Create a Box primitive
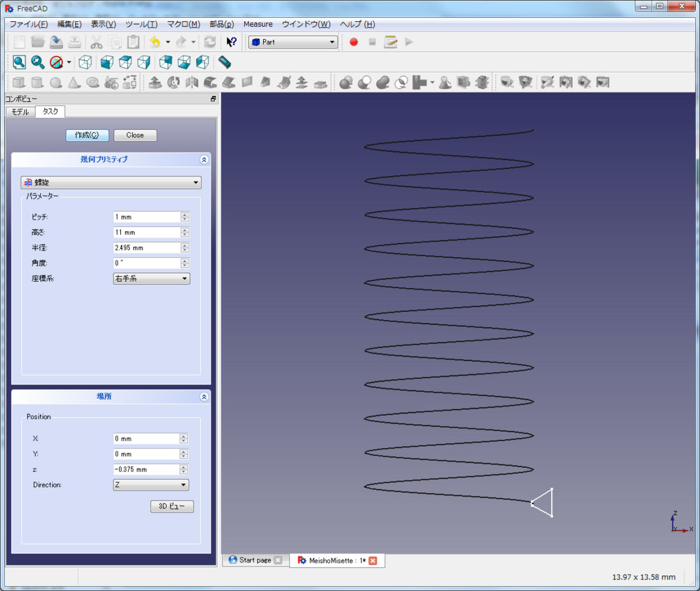The width and height of the screenshot is (700, 591). click(x=18, y=83)
